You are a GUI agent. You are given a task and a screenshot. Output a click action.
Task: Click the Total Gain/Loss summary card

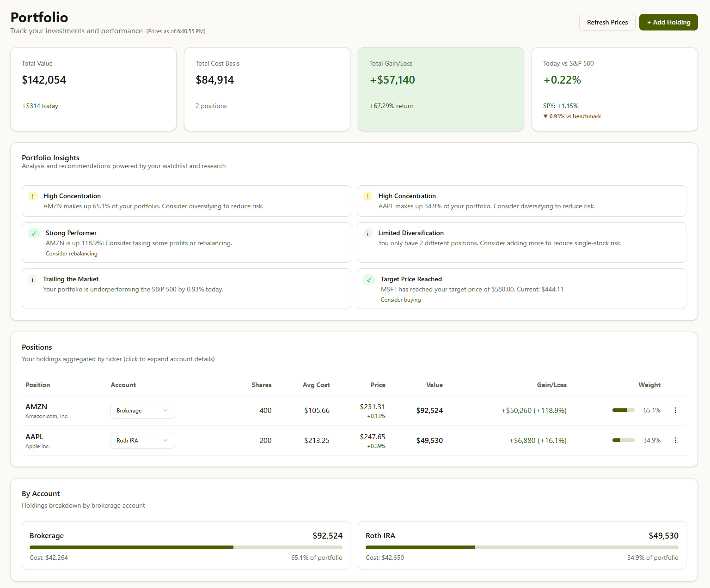(x=441, y=89)
